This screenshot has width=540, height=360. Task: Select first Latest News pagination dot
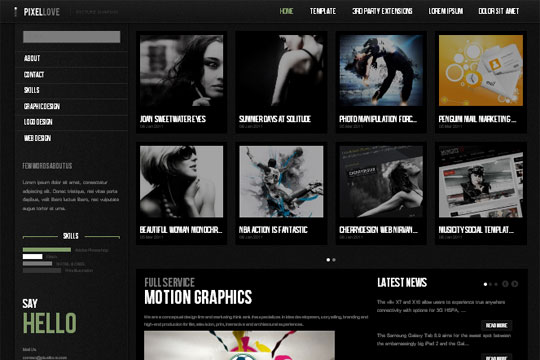click(485, 284)
